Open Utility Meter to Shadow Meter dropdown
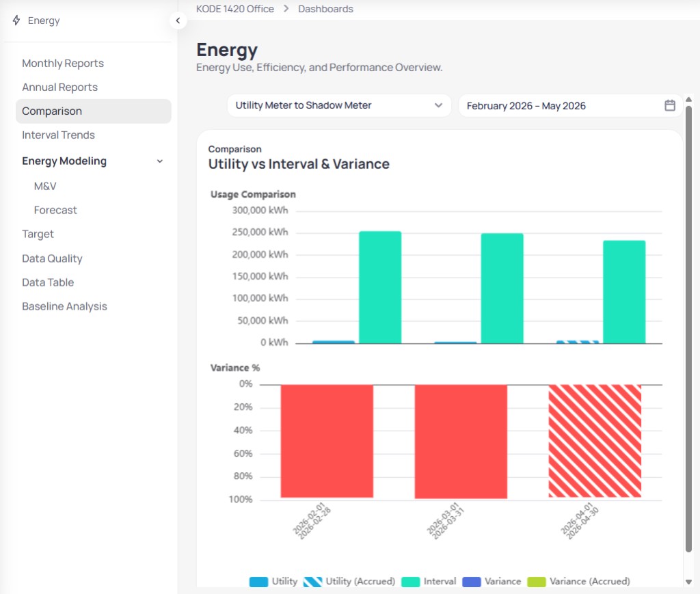 [339, 106]
